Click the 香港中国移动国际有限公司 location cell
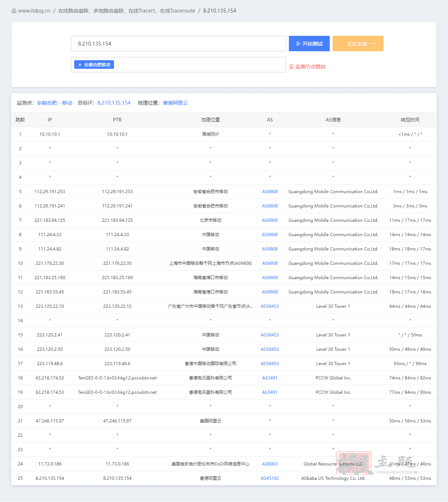Image resolution: width=448 pixels, height=502 pixels. pyautogui.click(x=210, y=364)
